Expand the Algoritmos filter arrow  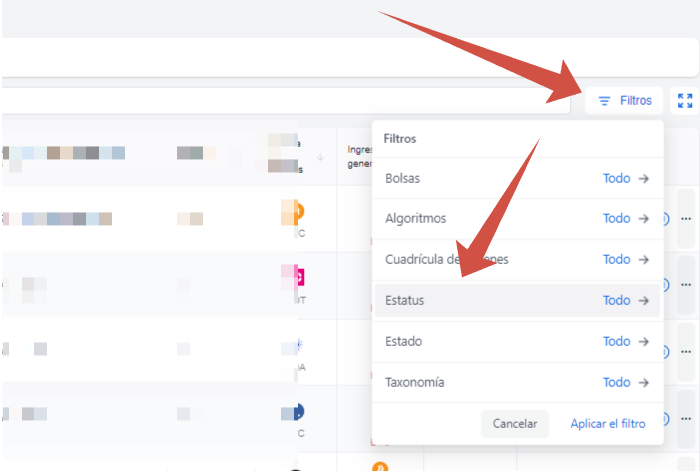coord(643,219)
